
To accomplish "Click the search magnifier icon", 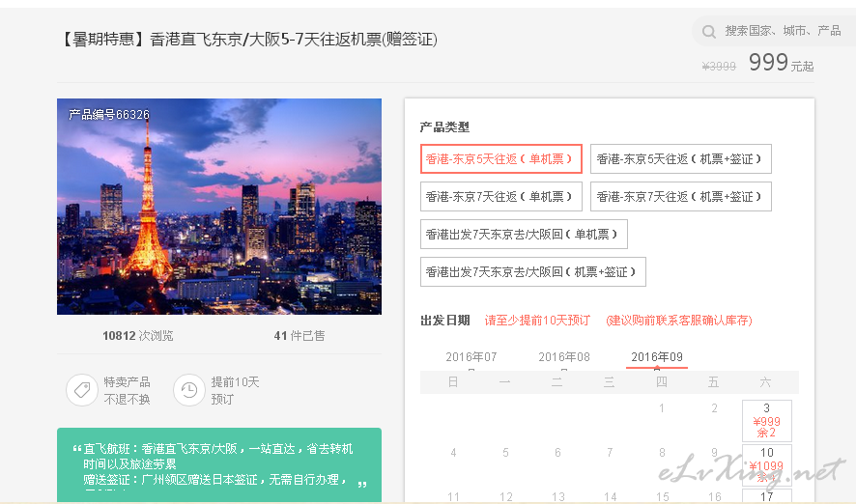I will pos(708,32).
